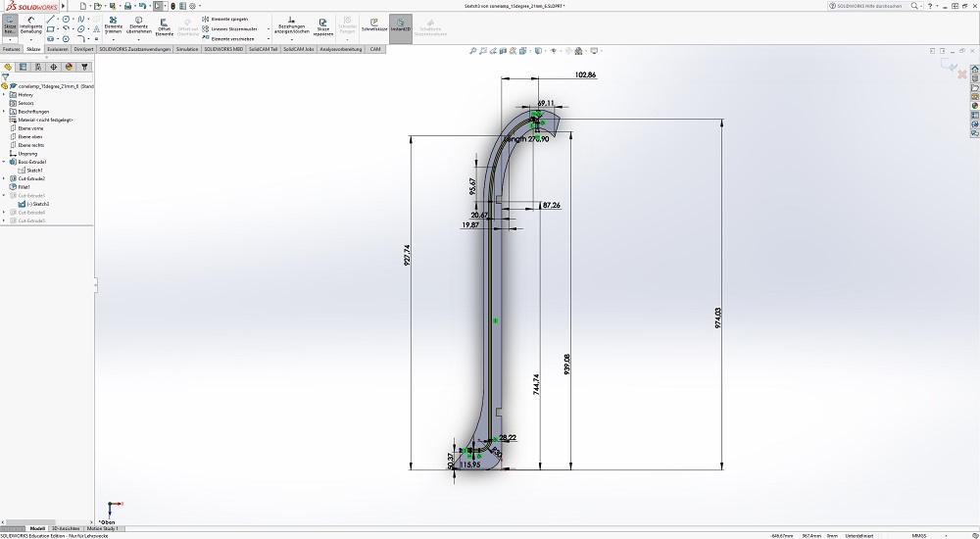This screenshot has height=539, width=980.
Task: Click the Print icon in quick toolbar
Action: point(127,6)
